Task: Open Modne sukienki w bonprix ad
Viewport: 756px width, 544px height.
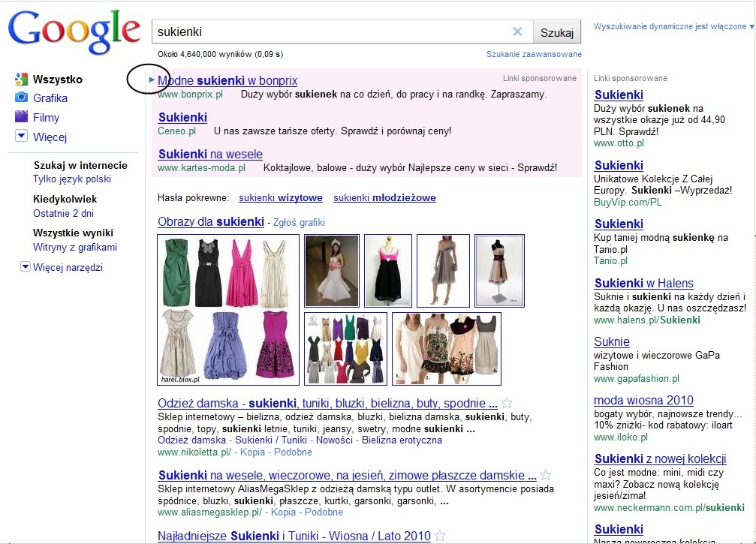Action: (227, 80)
